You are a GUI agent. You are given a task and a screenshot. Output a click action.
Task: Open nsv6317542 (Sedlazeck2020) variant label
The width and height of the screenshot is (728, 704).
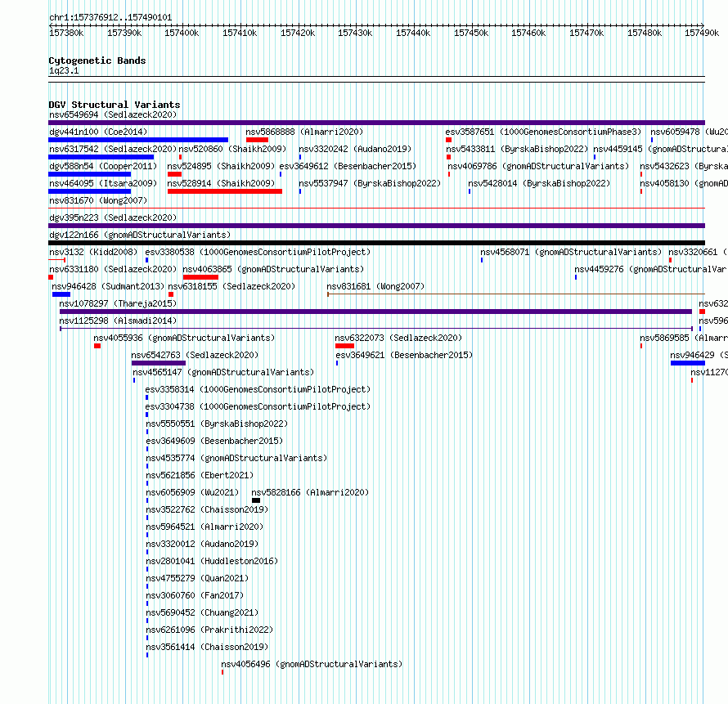[x=113, y=149]
